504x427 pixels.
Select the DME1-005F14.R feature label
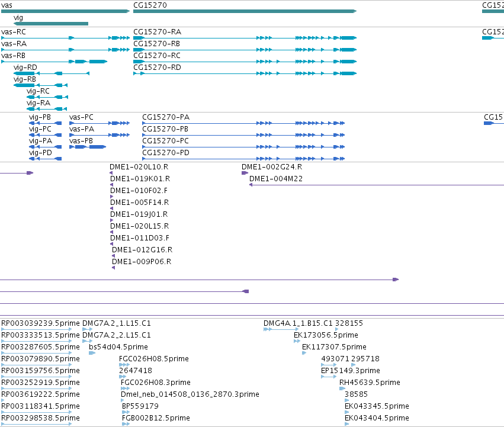point(140,203)
